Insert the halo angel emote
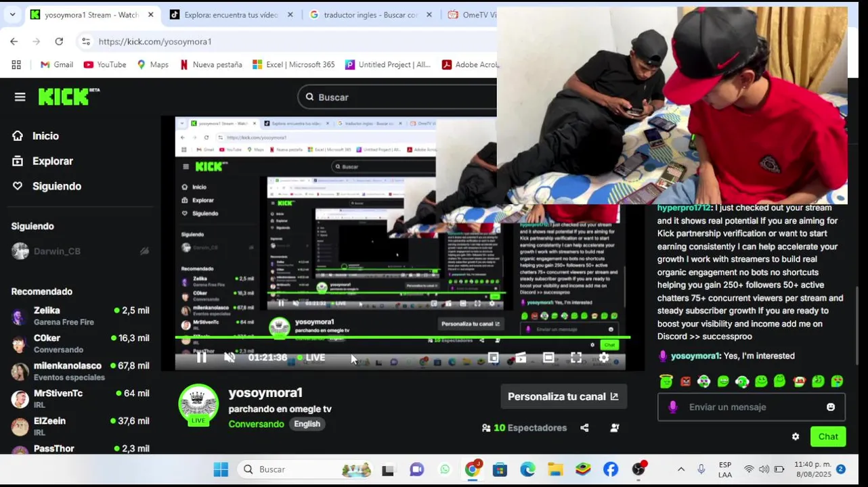 [667, 381]
